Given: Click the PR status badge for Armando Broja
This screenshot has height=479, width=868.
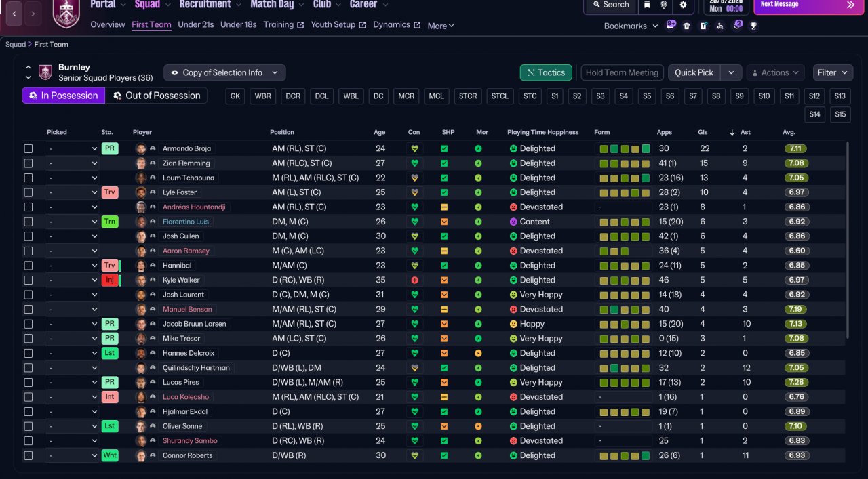Looking at the screenshot, I should (x=109, y=148).
